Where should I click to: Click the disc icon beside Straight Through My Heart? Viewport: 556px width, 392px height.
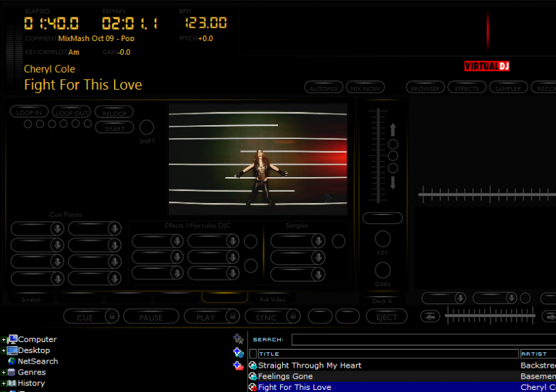click(252, 366)
